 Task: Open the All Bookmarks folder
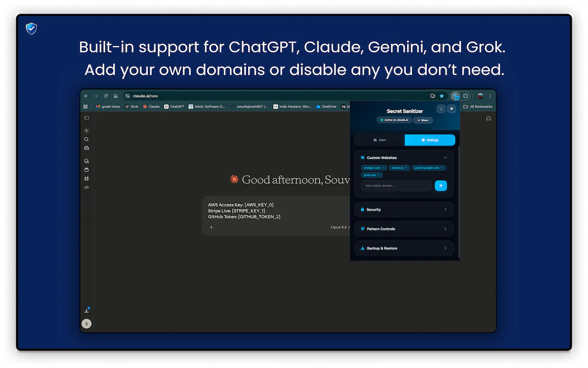pyautogui.click(x=478, y=107)
